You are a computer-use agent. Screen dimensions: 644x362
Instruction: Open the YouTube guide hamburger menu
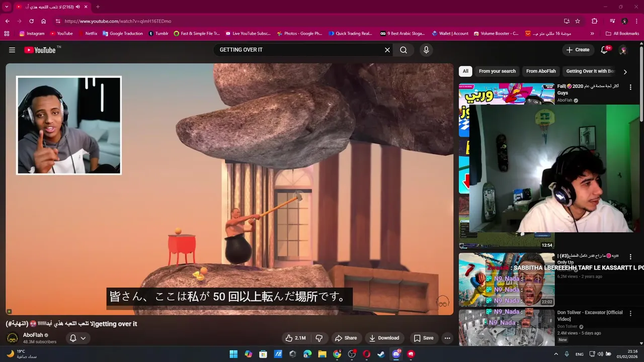point(12,50)
